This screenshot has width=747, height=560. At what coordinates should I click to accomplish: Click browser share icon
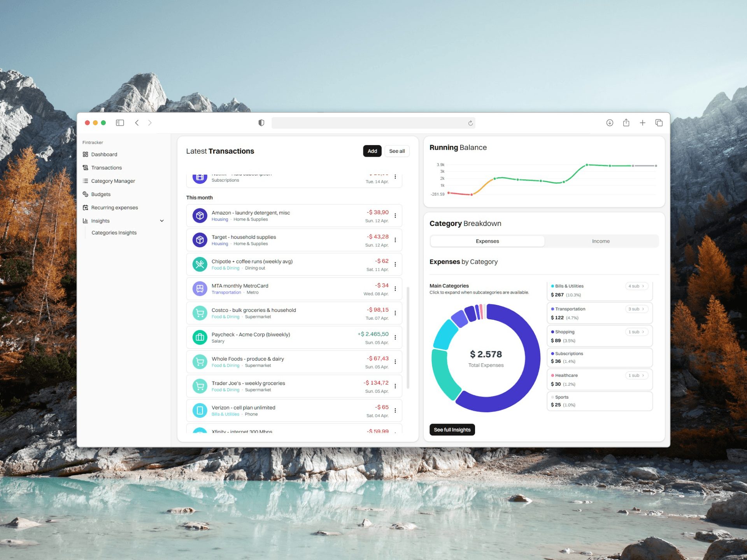(x=626, y=123)
